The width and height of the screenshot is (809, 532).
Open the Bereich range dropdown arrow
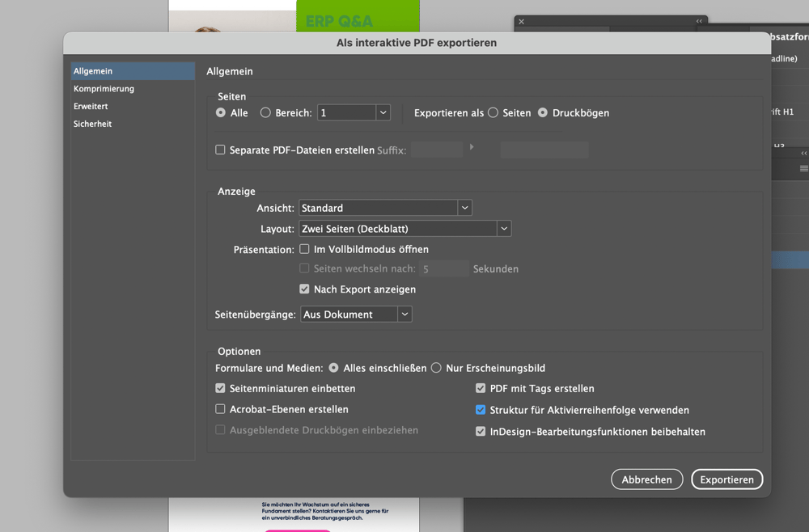click(383, 112)
